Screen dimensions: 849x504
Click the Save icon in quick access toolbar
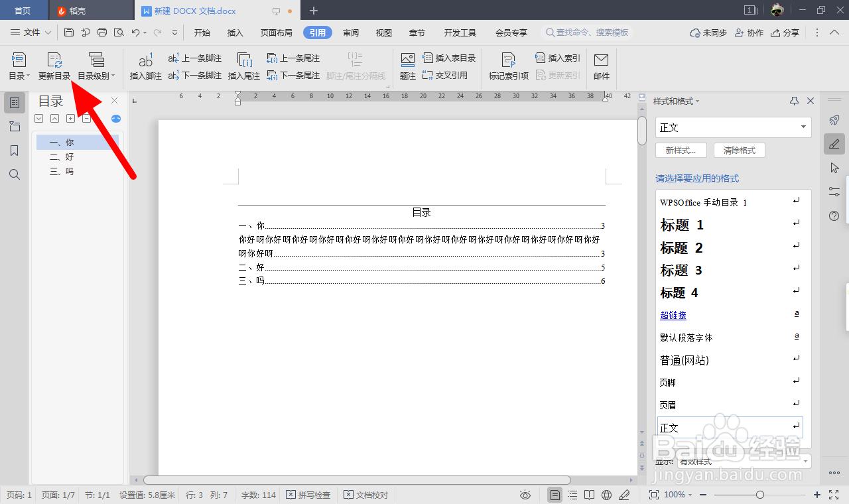pos(69,32)
